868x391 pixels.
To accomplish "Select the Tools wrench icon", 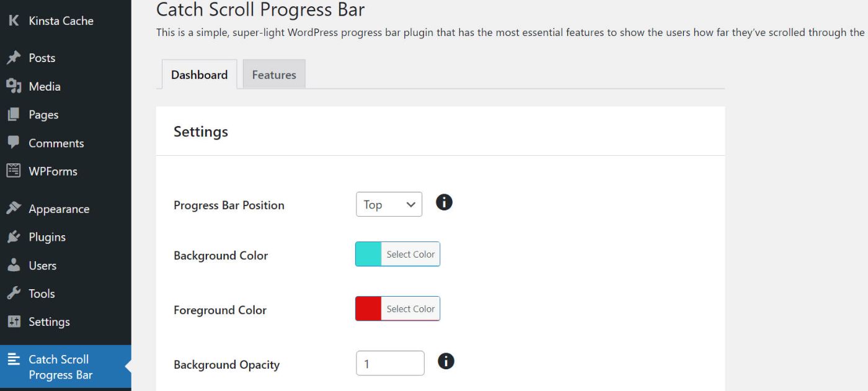I will [x=15, y=293].
